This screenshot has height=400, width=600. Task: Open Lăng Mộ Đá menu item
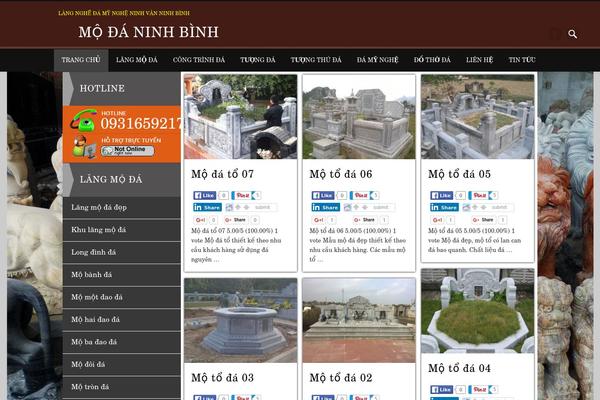point(137,60)
